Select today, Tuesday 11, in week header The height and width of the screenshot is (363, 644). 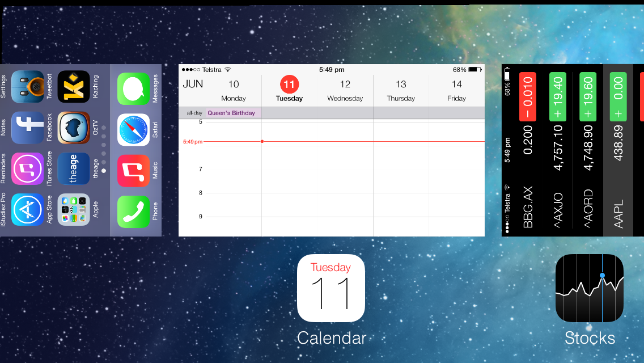pyautogui.click(x=289, y=89)
